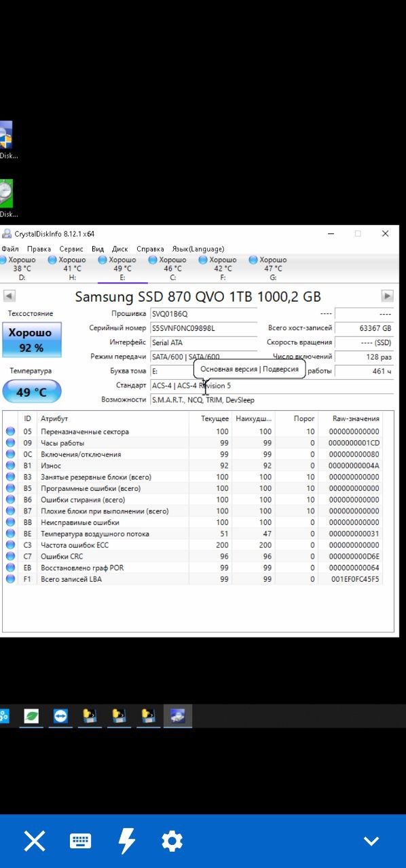Open the green leaf app in taskbar
Image resolution: width=406 pixels, height=868 pixels.
point(31,715)
